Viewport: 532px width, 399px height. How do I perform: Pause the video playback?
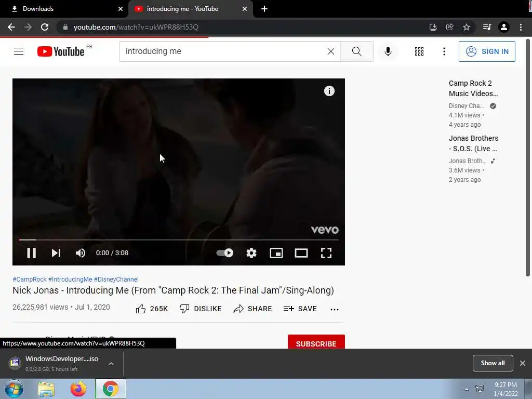(x=32, y=253)
